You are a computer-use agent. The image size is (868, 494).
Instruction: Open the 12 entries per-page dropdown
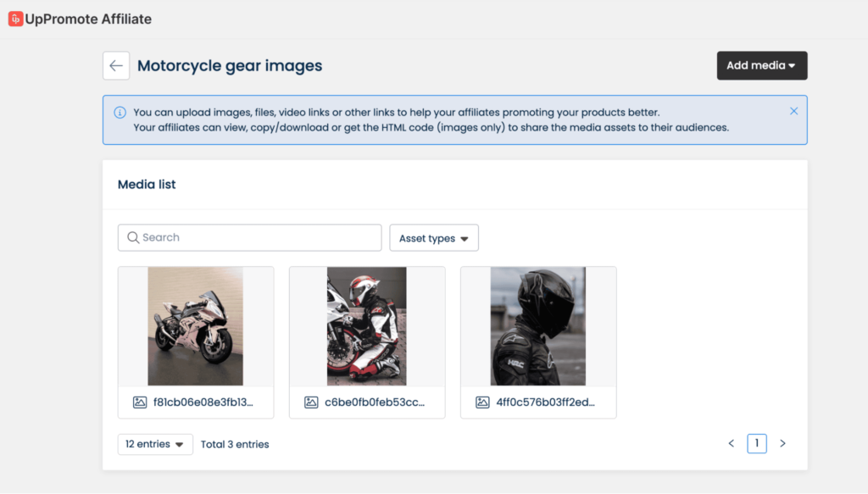point(155,444)
